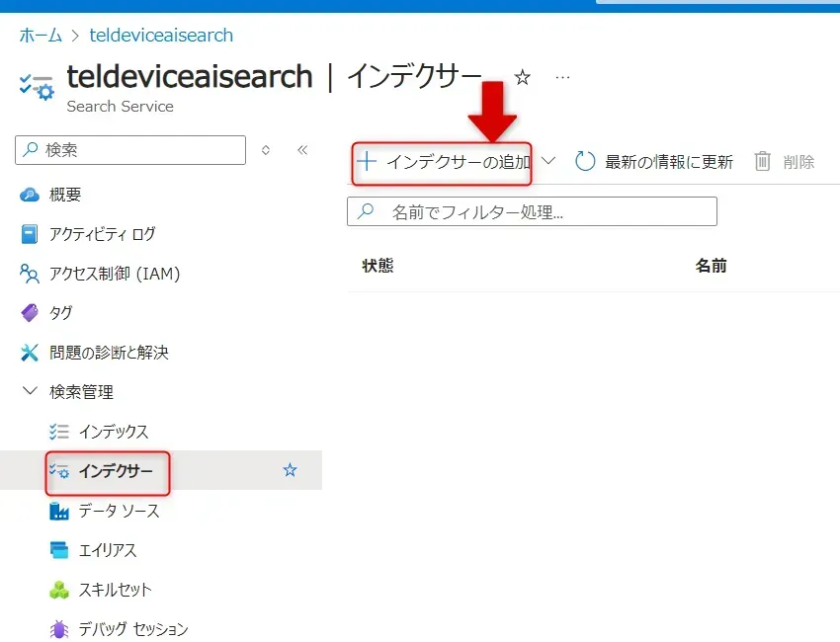Select the アクセス制御 (IAM) people icon
This screenshot has height=642, width=840.
coord(30,274)
